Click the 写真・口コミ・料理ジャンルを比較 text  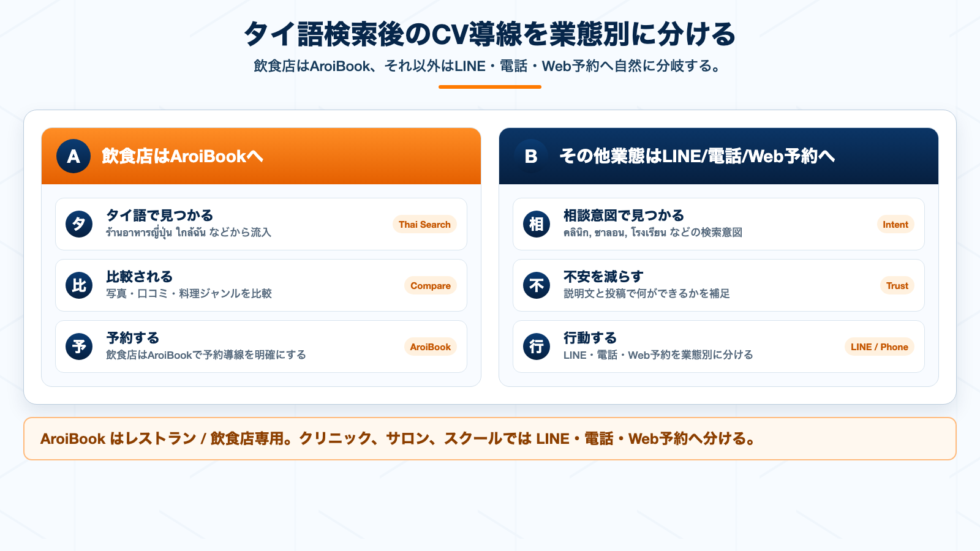coord(189,294)
